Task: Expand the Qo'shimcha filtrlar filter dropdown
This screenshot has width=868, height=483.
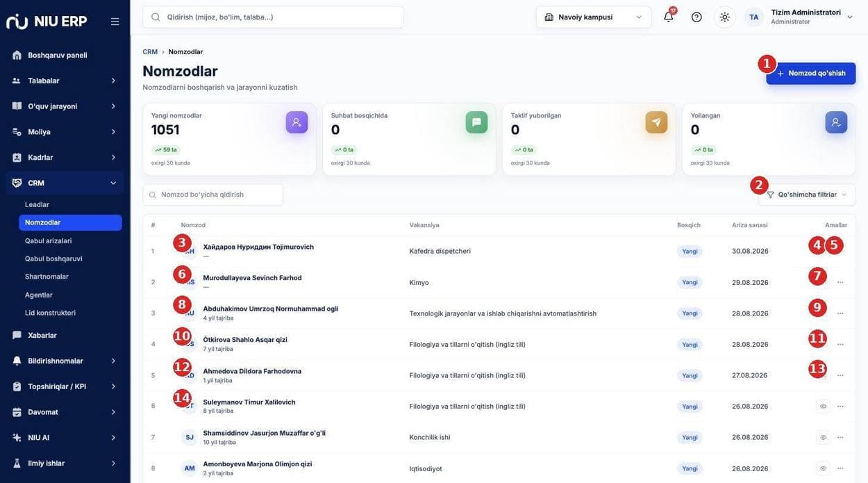Action: [807, 195]
